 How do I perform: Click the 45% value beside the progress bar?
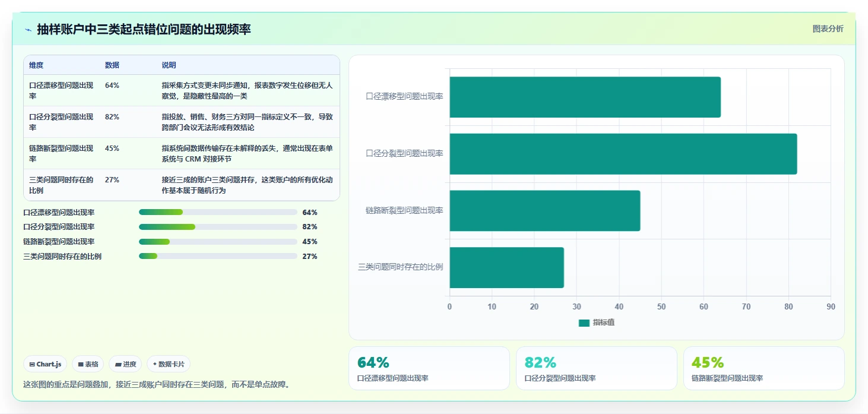[310, 242]
